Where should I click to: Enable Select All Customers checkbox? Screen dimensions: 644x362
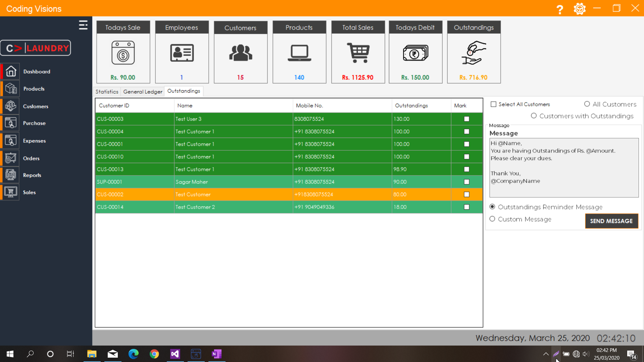tap(493, 104)
